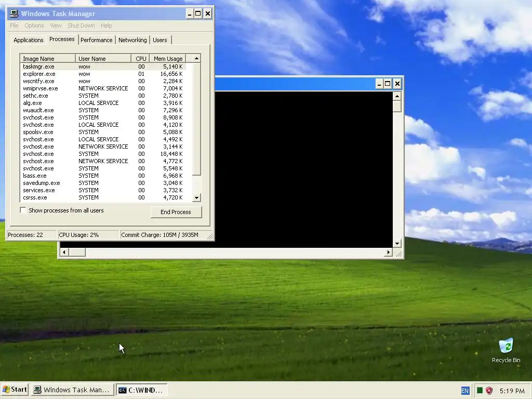532x399 pixels.
Task: Select the svchost.exe using 8,908 K
Action: 103,117
